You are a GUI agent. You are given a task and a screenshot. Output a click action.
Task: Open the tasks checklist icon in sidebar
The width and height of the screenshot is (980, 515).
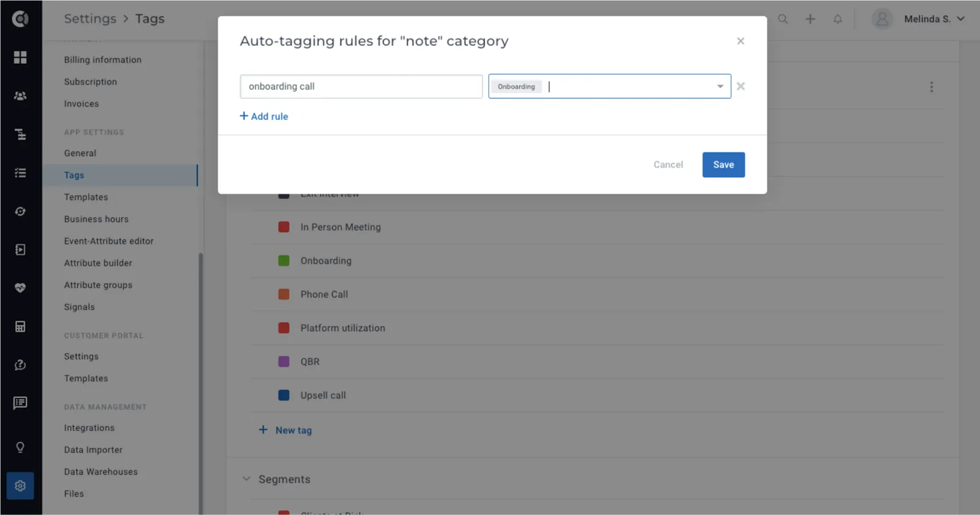click(x=20, y=173)
